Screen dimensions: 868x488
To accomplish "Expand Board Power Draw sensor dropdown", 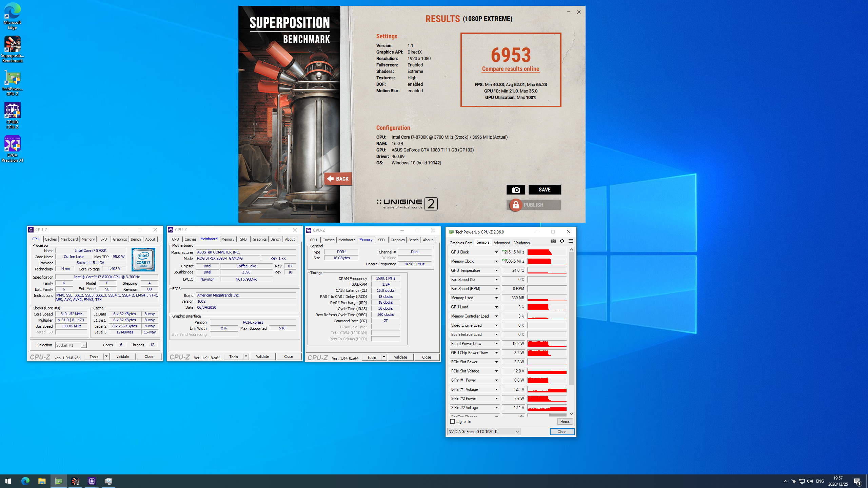I will click(x=496, y=343).
